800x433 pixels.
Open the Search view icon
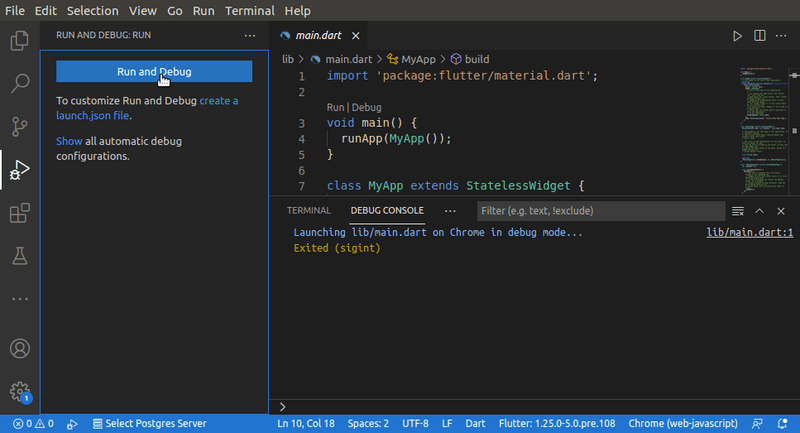pos(19,83)
